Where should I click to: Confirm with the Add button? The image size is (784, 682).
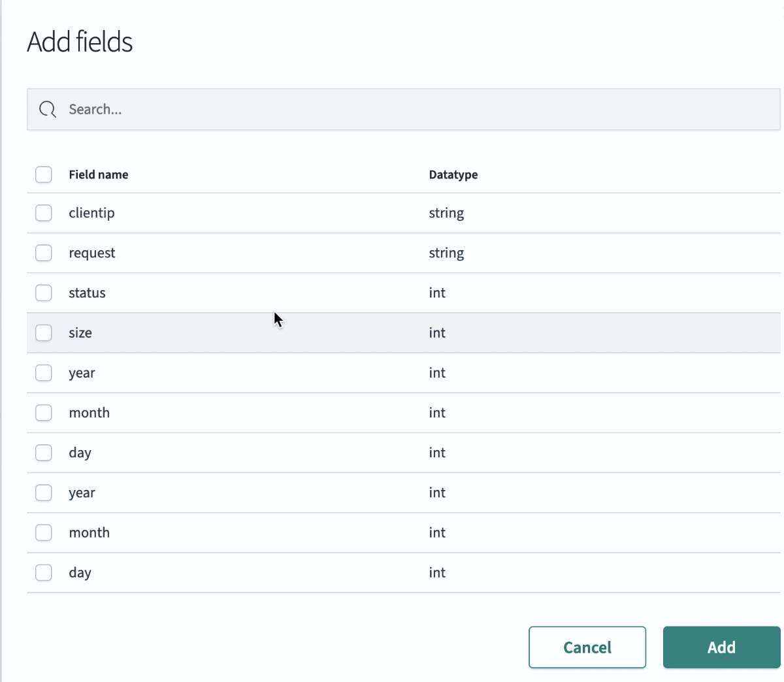click(x=721, y=647)
